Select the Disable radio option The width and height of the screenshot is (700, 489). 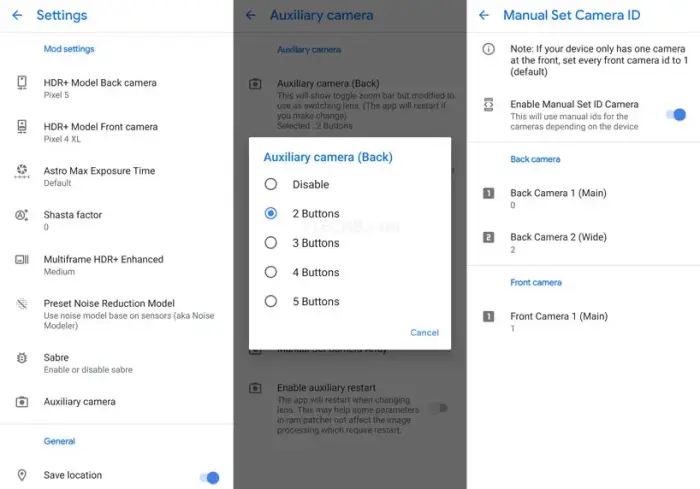271,184
